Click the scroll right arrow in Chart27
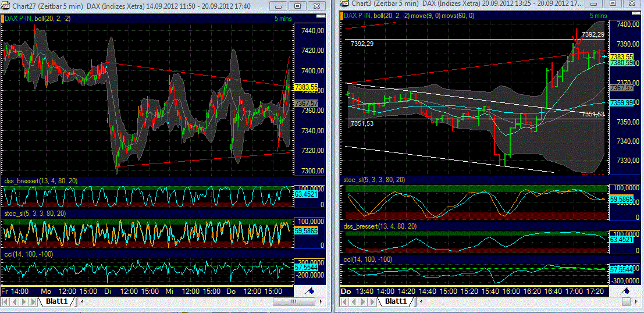This screenshot has height=313, width=644. click(x=319, y=302)
